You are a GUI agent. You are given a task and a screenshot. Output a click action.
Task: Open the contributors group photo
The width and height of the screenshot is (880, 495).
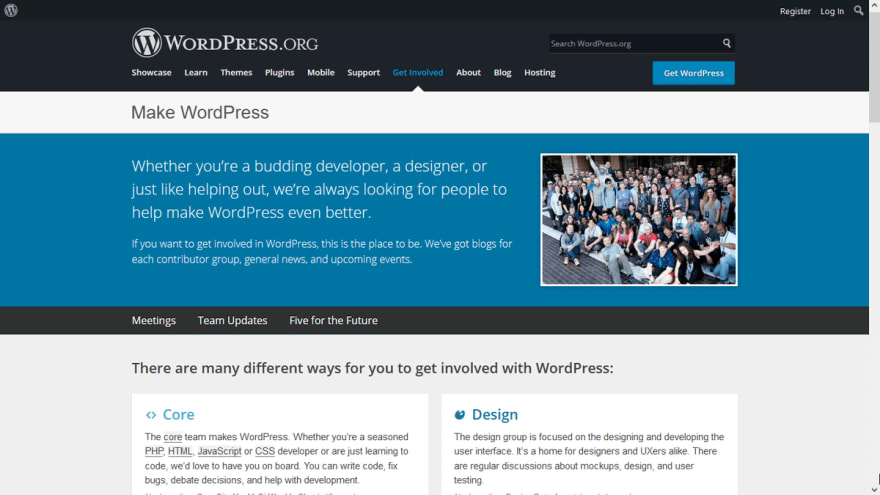tap(639, 219)
